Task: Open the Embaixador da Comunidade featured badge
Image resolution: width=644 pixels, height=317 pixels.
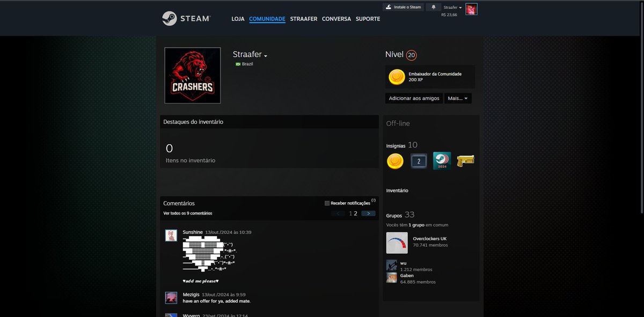Action: pyautogui.click(x=430, y=77)
